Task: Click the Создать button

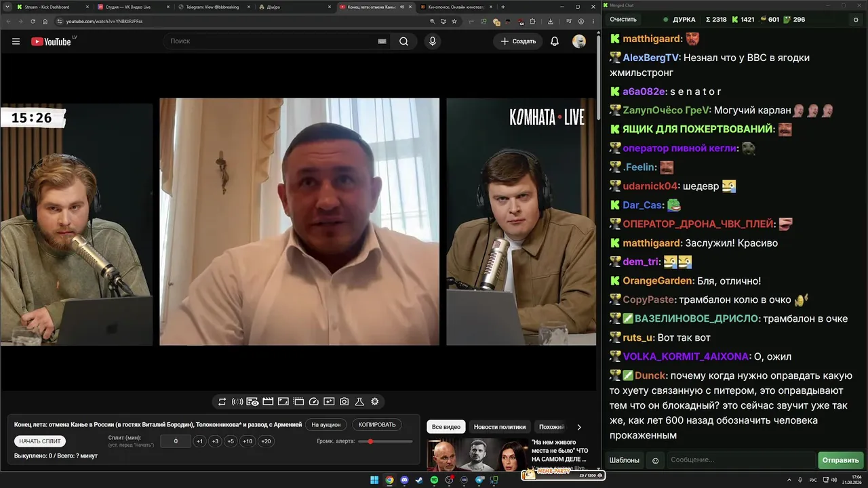Action: (x=519, y=41)
